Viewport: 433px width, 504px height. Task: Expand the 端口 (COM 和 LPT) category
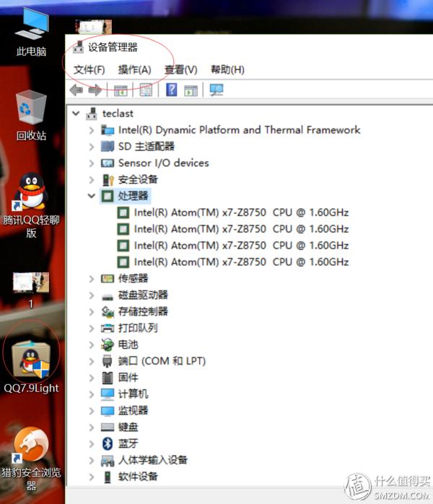pyautogui.click(x=92, y=361)
